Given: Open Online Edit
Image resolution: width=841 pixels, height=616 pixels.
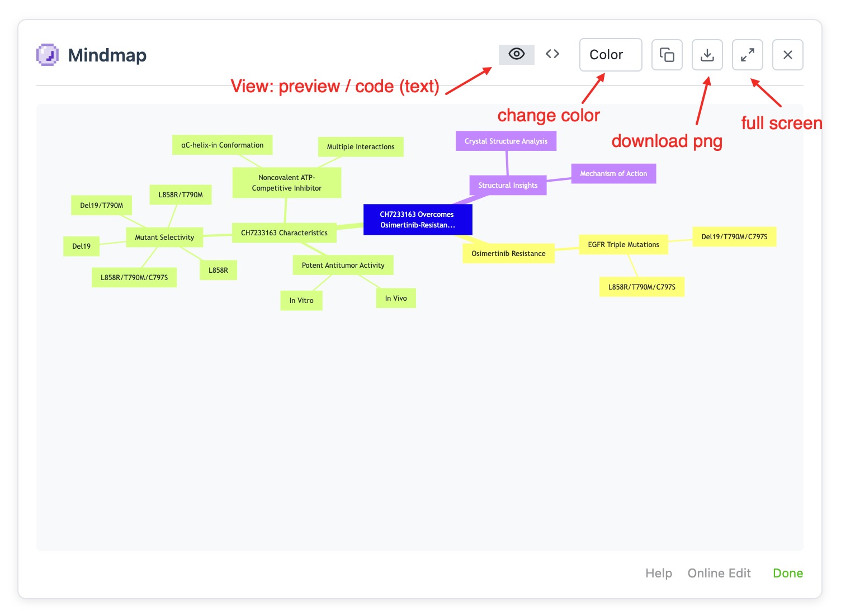Looking at the screenshot, I should pos(719,573).
